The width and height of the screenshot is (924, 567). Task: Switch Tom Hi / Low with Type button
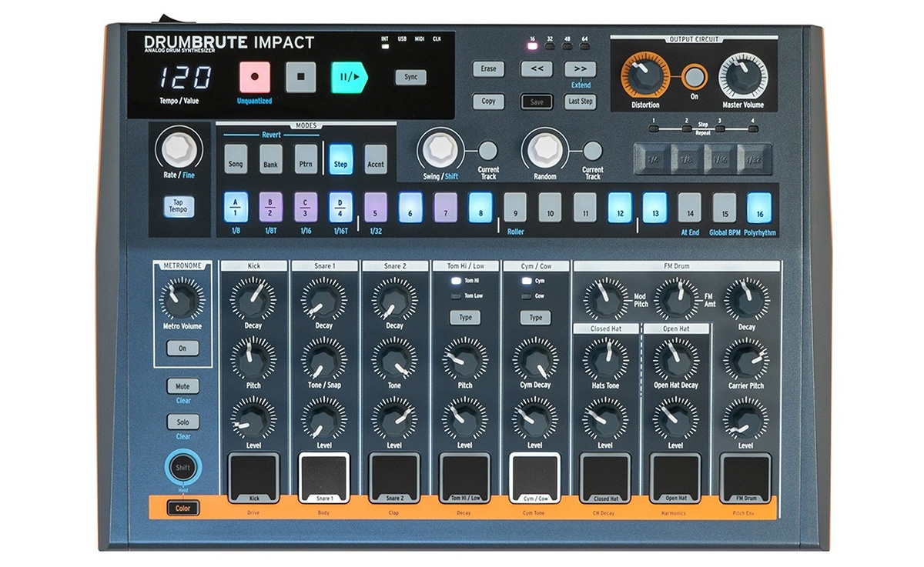click(x=464, y=317)
